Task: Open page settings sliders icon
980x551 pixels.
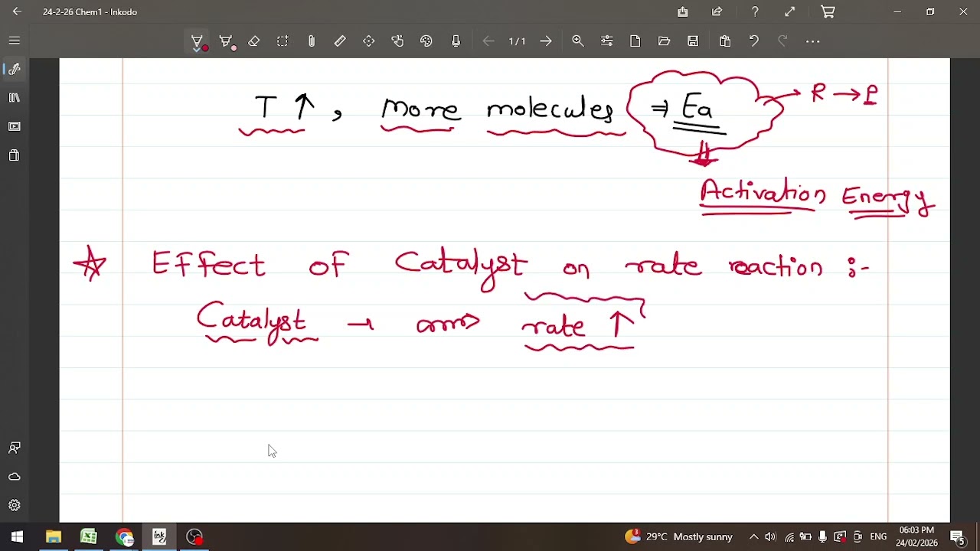Action: [606, 41]
